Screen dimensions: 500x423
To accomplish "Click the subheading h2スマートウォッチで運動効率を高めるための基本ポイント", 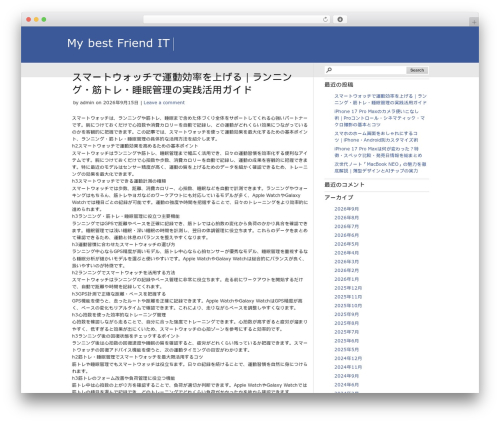I will pyautogui.click(x=135, y=146).
